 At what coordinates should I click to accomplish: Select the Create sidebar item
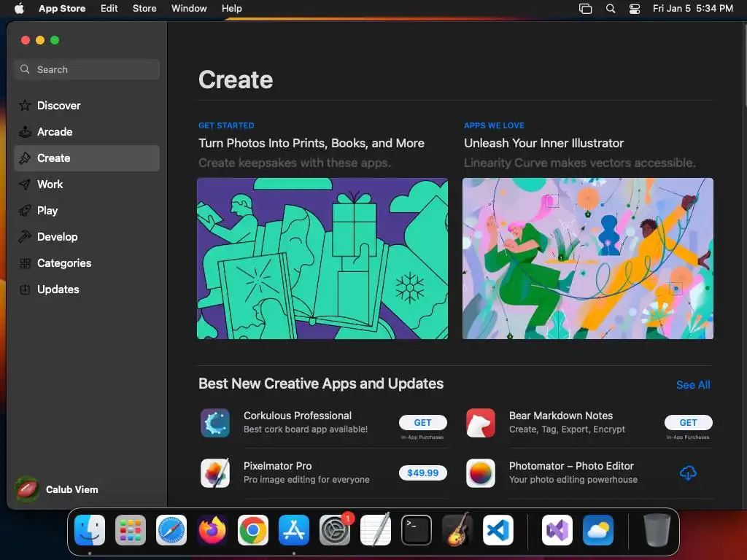87,158
